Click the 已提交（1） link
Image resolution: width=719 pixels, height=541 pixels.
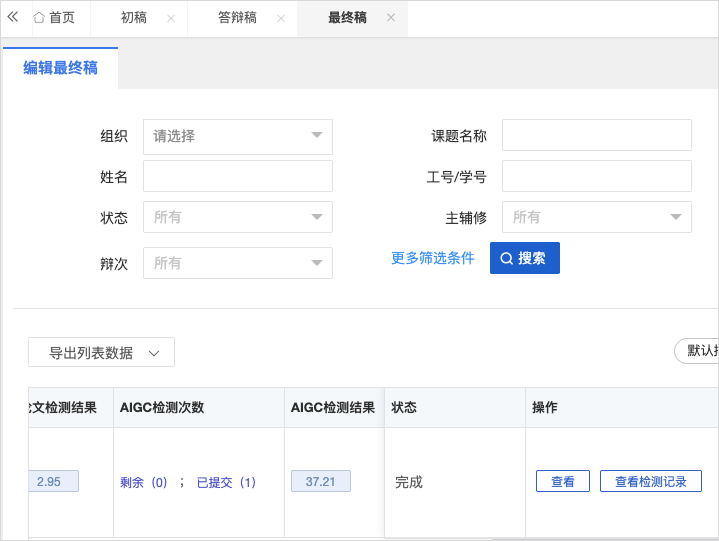(x=226, y=482)
